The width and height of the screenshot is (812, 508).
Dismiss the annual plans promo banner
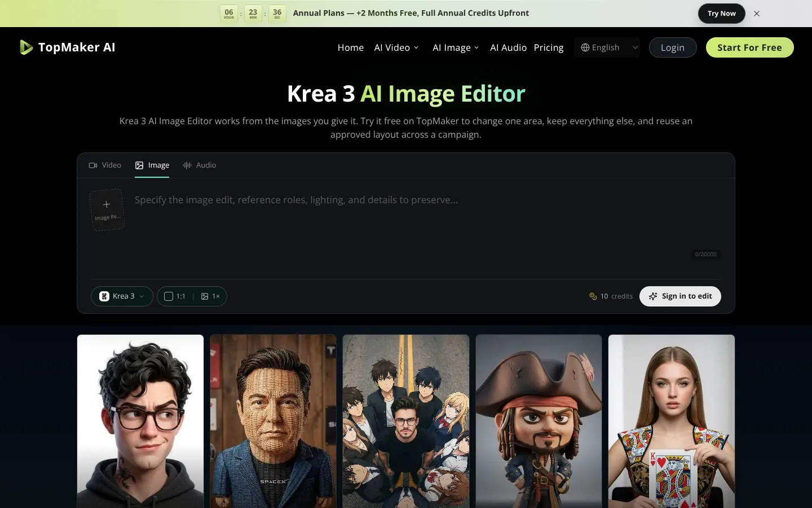pos(757,14)
